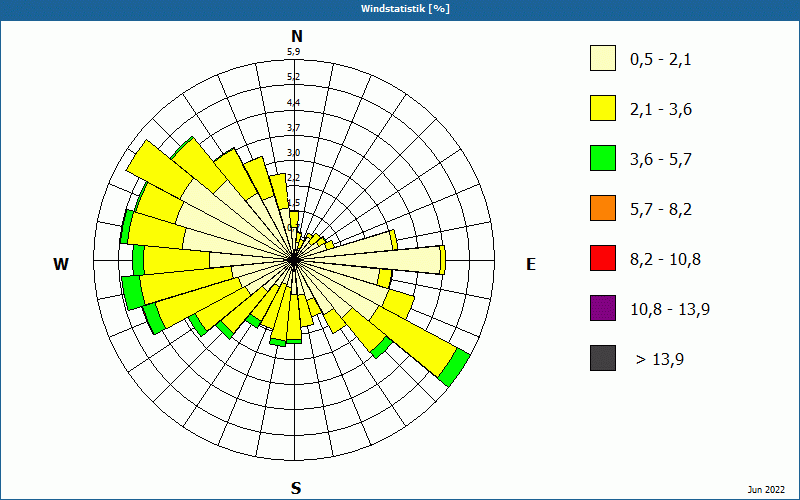
Task: Click the E compass label
Action: pos(531,264)
